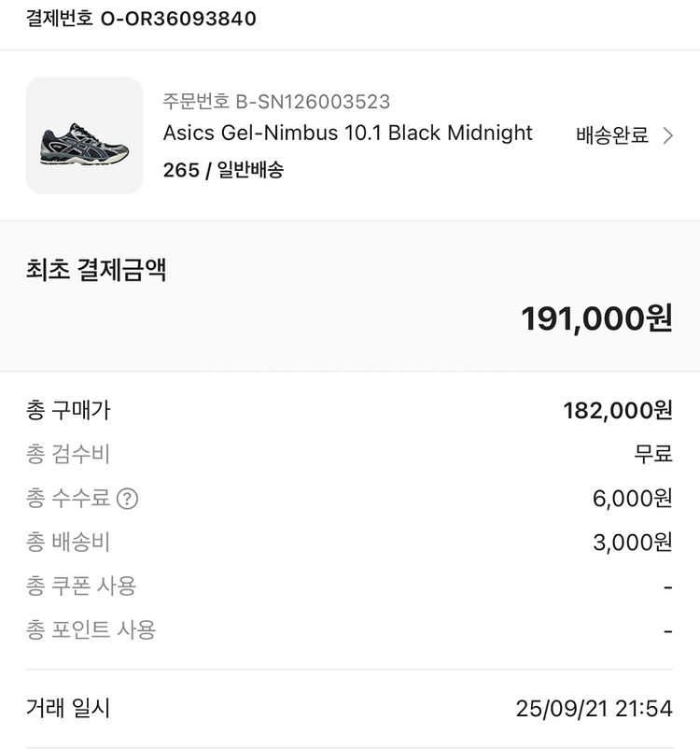The height and width of the screenshot is (749, 700).
Task: Click the 총 검수비 row label
Action: [69, 455]
